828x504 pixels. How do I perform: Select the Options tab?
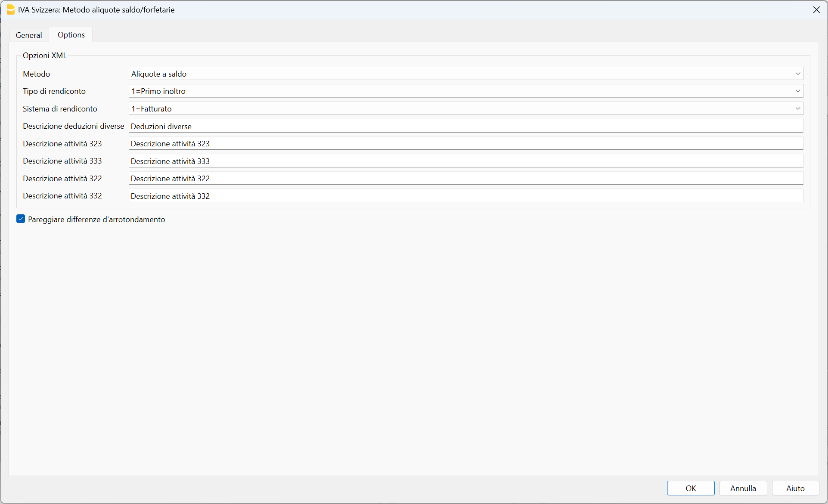coord(71,35)
